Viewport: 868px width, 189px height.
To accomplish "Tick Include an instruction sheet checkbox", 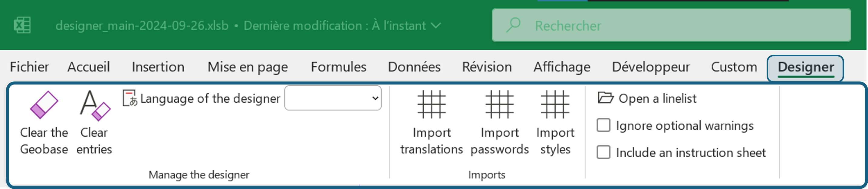I will (x=603, y=152).
